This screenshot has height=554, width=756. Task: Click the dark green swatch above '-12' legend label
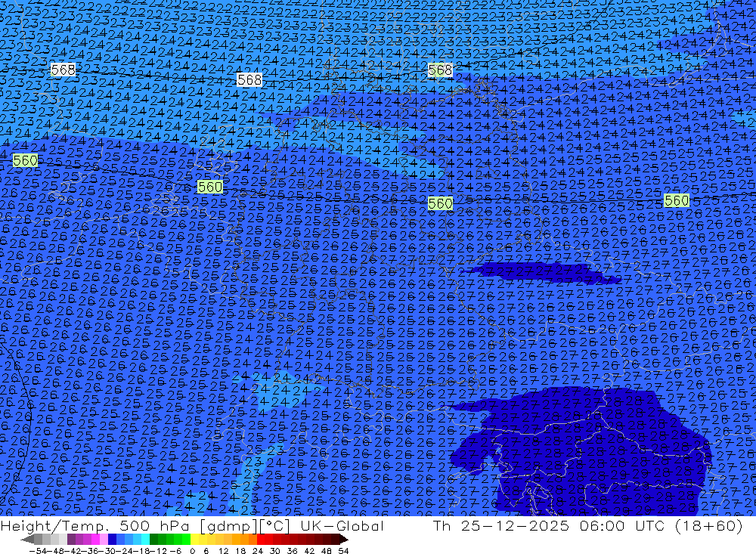pyautogui.click(x=153, y=540)
